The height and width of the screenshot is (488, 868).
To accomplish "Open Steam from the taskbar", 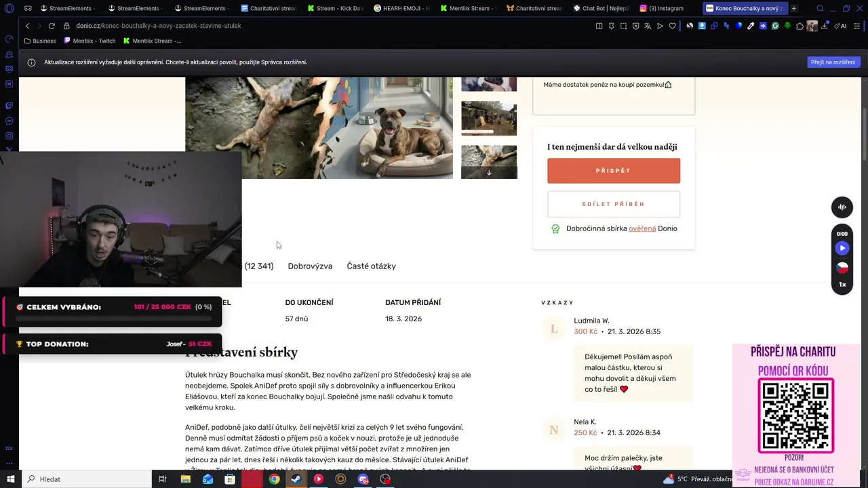I will coord(296,479).
